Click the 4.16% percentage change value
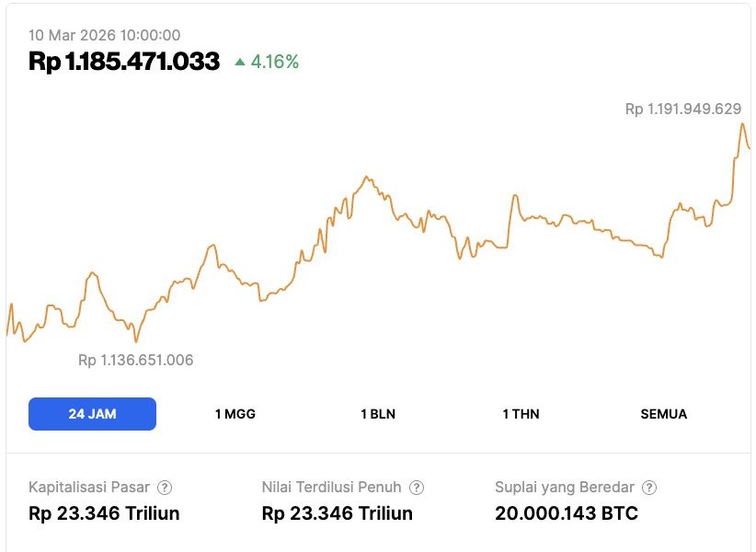Viewport: 756px width, 552px height. [274, 63]
